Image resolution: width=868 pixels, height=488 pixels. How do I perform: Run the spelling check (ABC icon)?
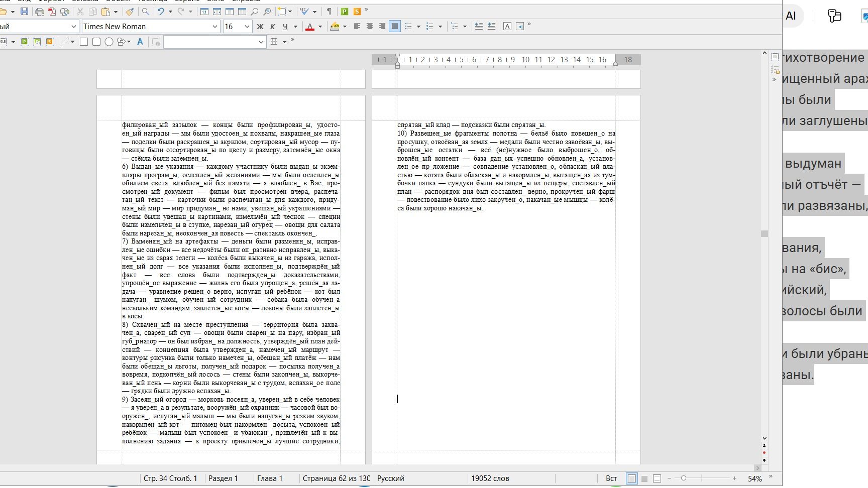coord(304,12)
